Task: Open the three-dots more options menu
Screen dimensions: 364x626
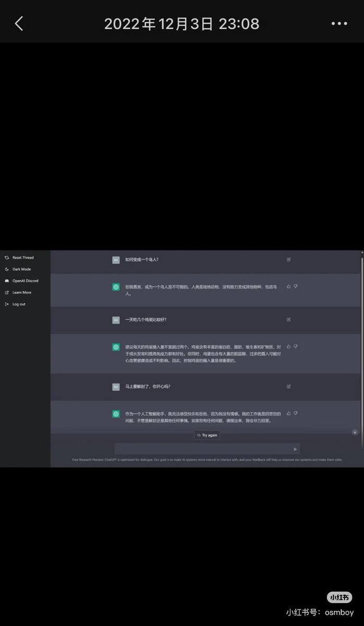Action: click(339, 23)
